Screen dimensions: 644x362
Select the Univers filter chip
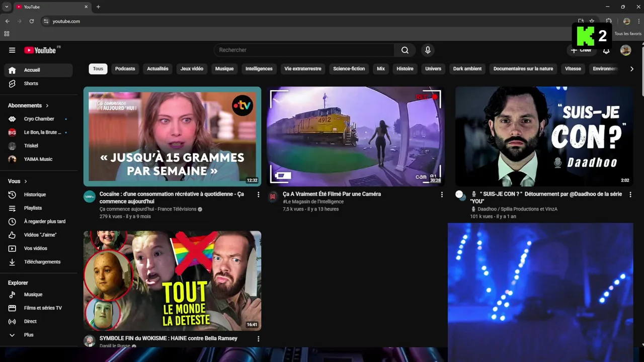(x=433, y=69)
